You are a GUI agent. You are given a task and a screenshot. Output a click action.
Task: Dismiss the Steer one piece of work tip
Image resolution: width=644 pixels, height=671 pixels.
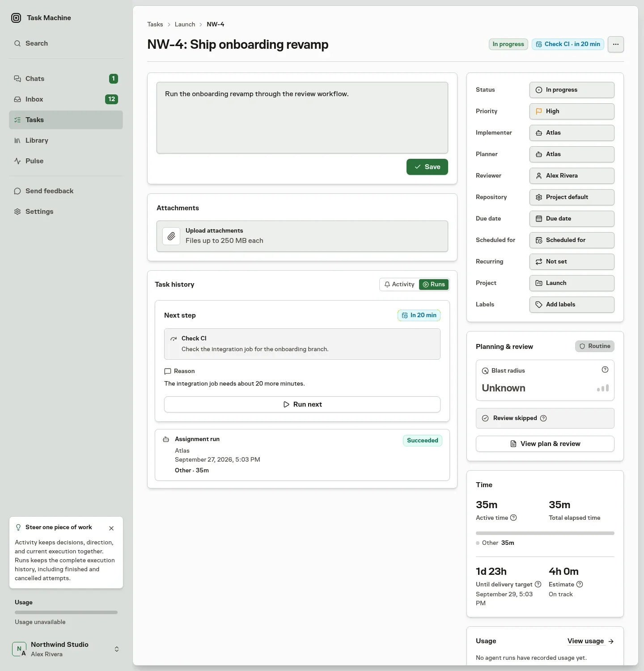[x=111, y=528]
